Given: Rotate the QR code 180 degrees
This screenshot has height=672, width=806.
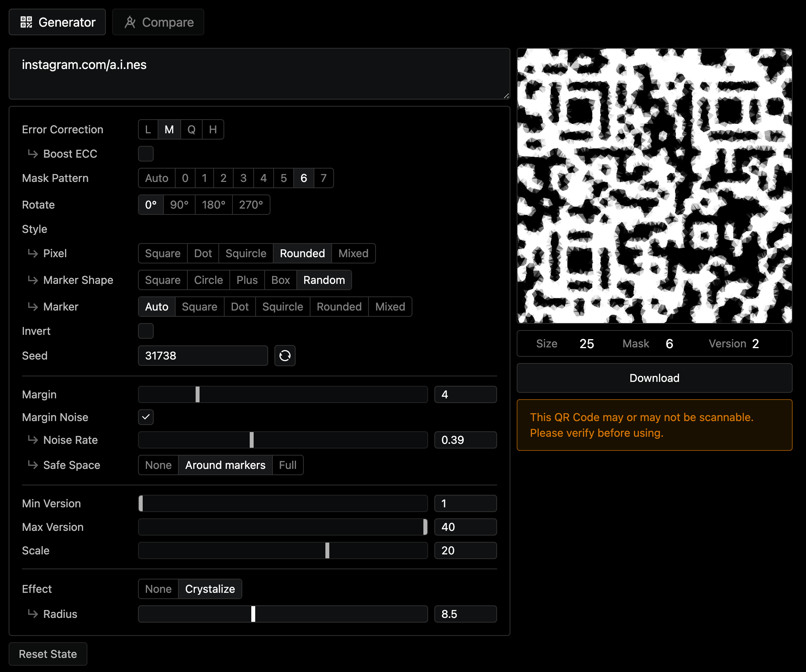Looking at the screenshot, I should point(213,205).
